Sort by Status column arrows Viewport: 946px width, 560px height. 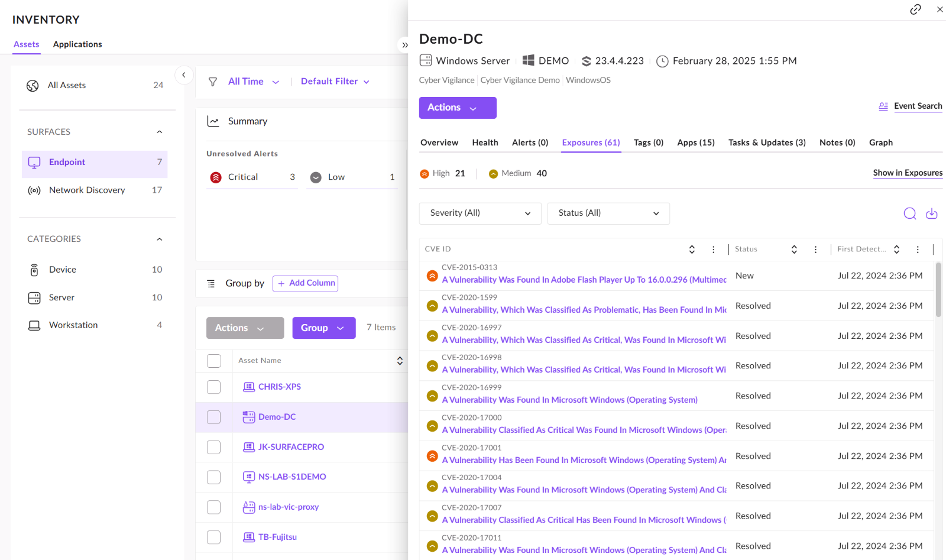pos(794,250)
